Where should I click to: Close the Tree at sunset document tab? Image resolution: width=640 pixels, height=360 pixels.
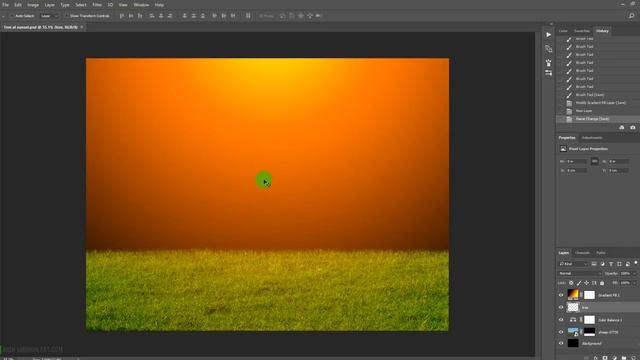click(82, 27)
